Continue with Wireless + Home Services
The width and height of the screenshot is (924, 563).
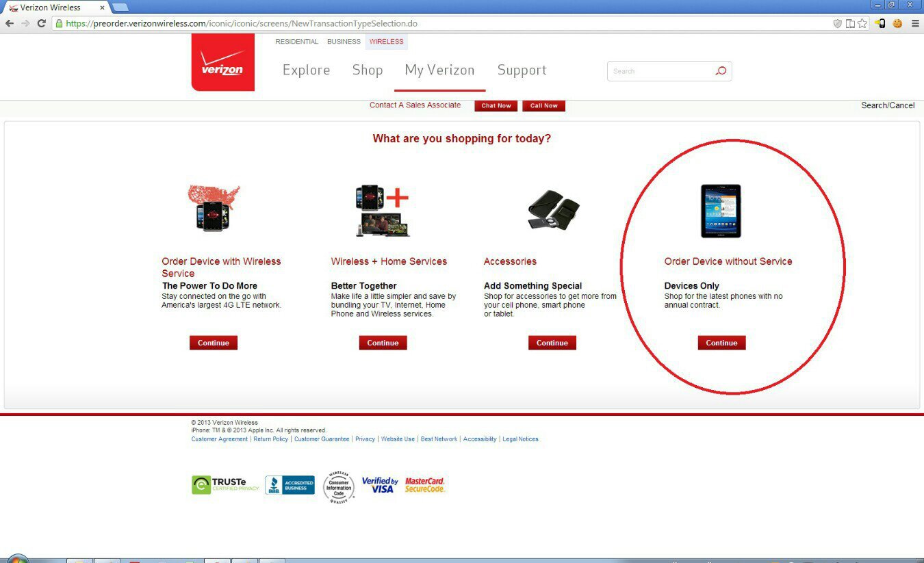click(x=383, y=343)
